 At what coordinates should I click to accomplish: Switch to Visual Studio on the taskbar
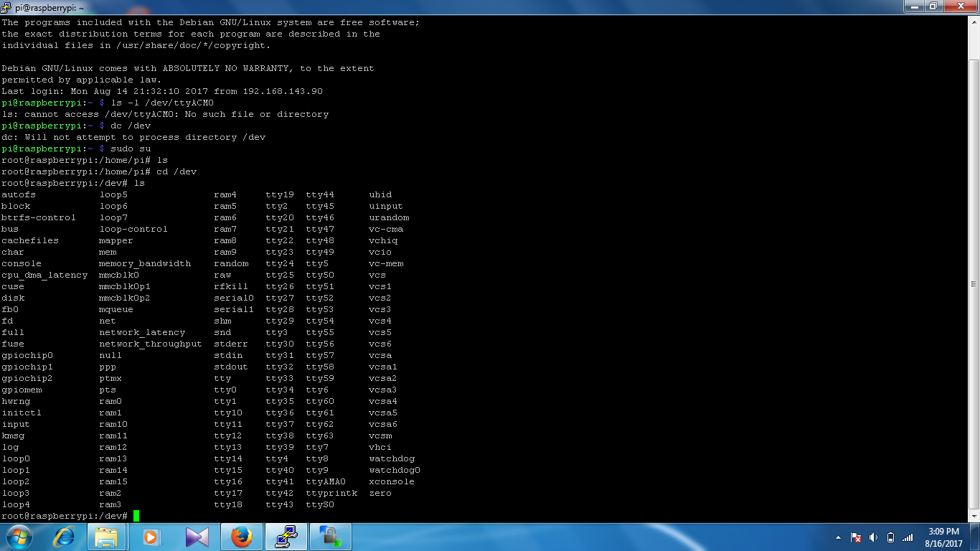point(196,537)
